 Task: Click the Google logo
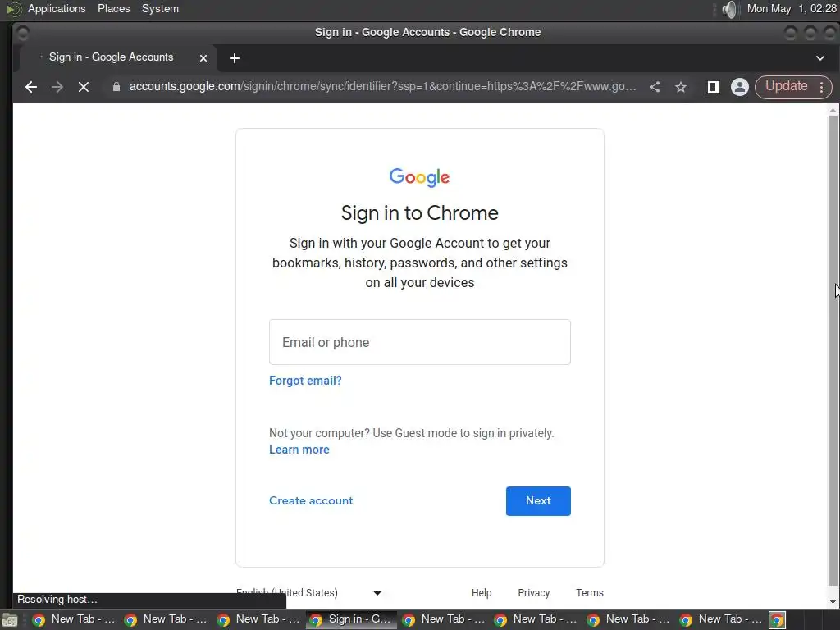419,177
